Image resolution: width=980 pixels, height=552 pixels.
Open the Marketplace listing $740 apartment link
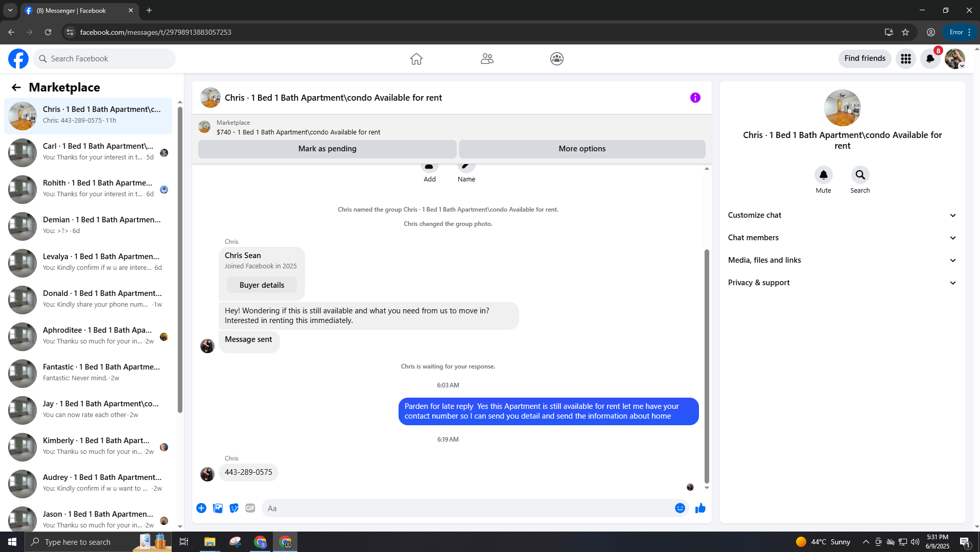point(298,132)
